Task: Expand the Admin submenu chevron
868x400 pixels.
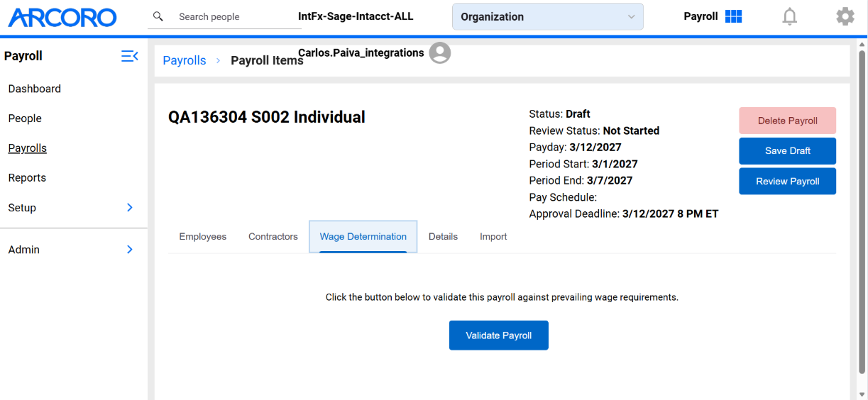Action: click(130, 250)
